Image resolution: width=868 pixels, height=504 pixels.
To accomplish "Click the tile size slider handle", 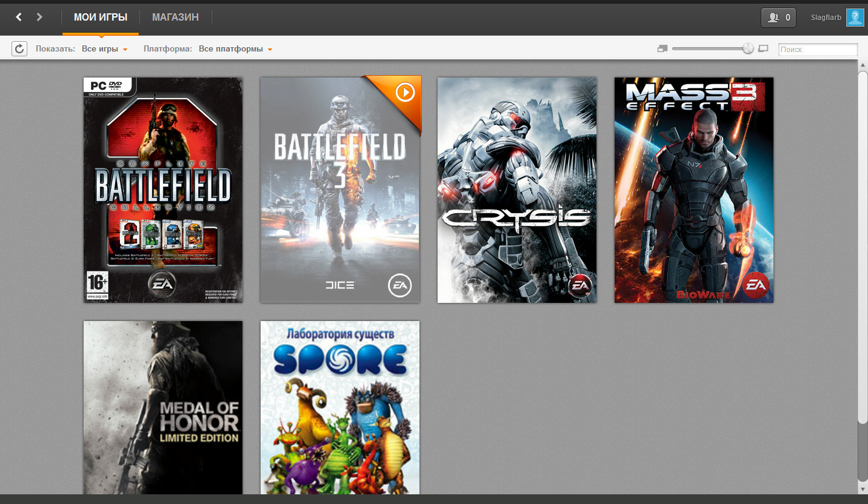I will click(748, 48).
